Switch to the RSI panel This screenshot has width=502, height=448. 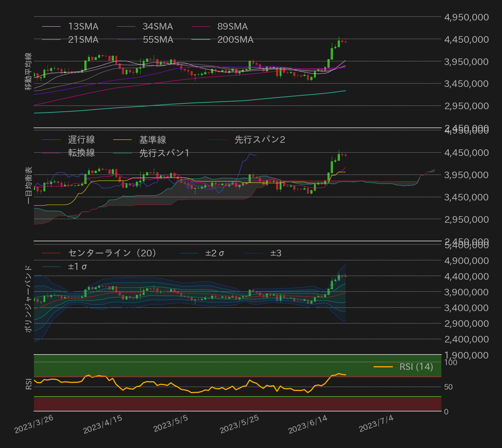coord(29,384)
